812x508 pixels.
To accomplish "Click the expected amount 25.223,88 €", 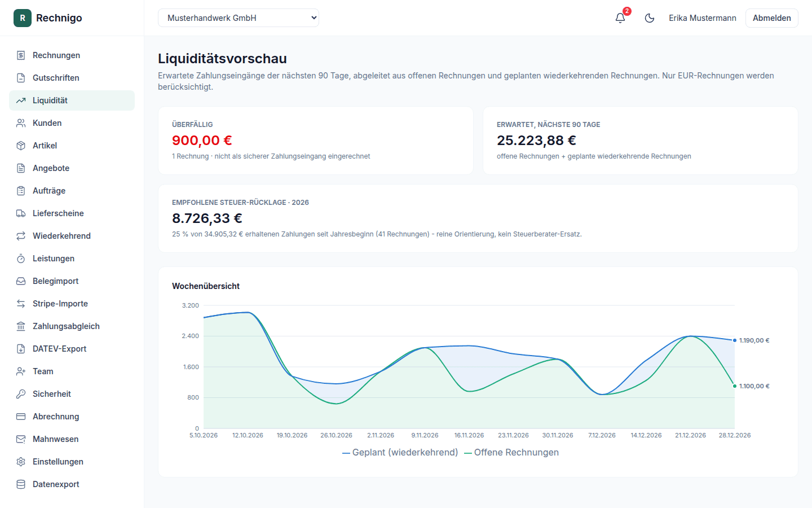I will click(536, 140).
